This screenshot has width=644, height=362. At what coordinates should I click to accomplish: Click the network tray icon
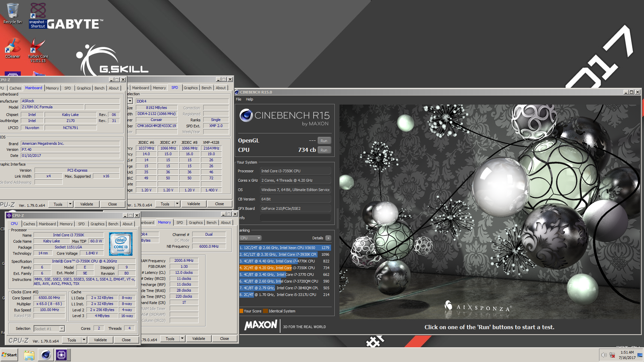point(612,355)
